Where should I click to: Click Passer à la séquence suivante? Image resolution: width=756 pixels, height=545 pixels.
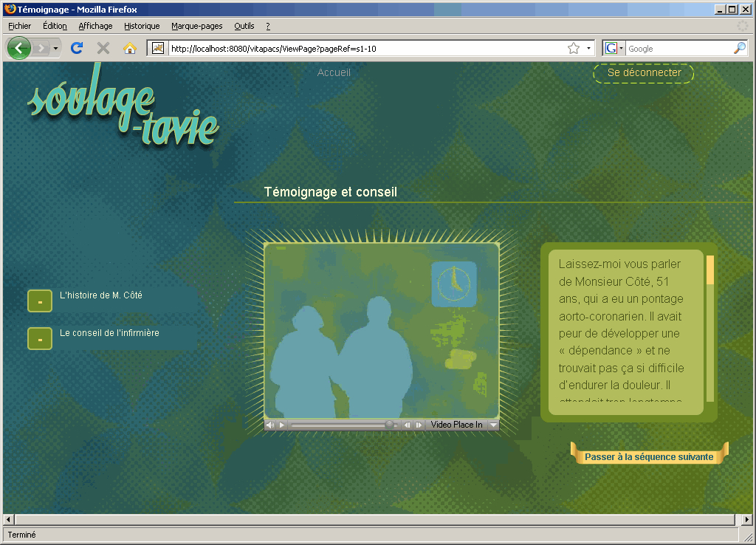point(649,457)
